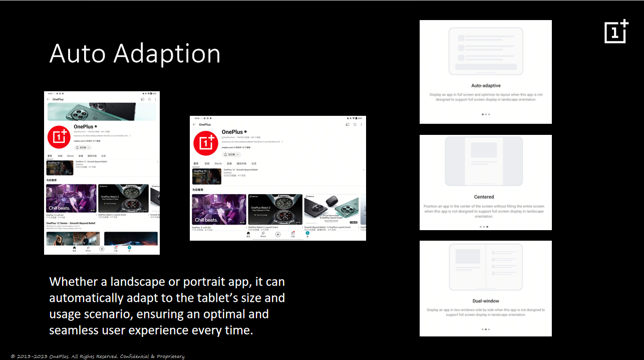644x360 pixels.
Task: Tap the create plus icon in the landscape bottom navigation
Action: (x=278, y=234)
